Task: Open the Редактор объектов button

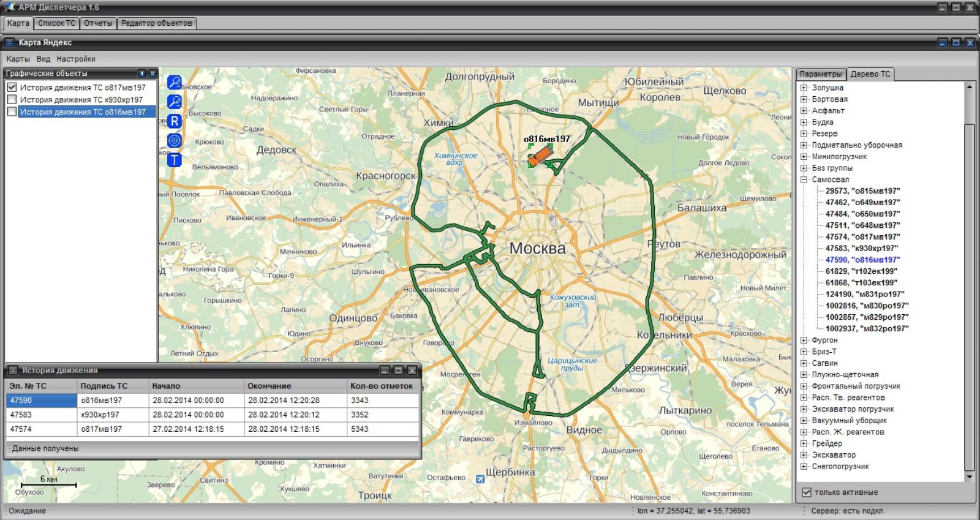Action: coord(156,23)
